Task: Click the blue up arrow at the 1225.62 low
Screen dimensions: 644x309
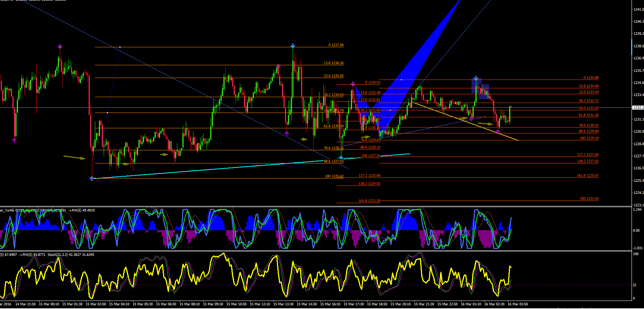Action: pyautogui.click(x=92, y=179)
